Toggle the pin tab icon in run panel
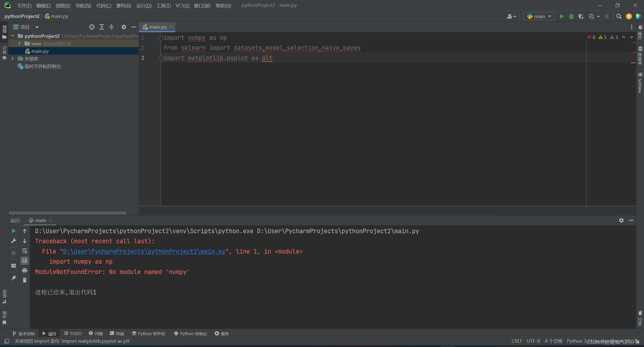The height and width of the screenshot is (347, 644). click(14, 278)
